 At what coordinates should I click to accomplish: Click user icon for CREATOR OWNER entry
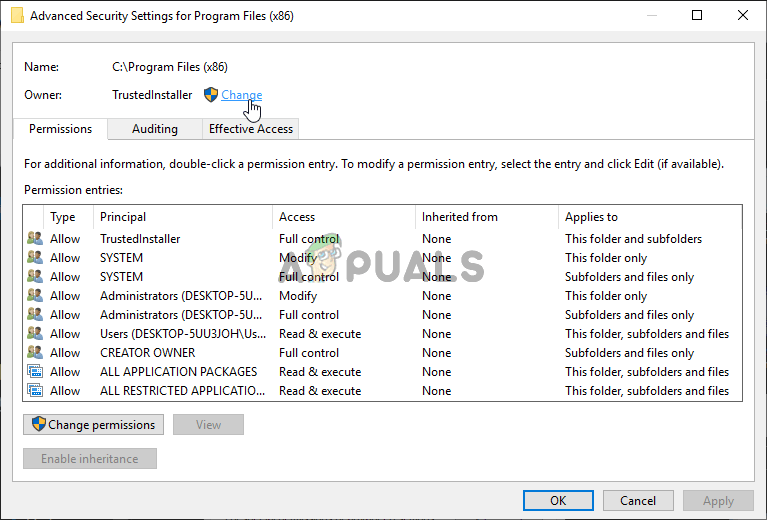[35, 353]
